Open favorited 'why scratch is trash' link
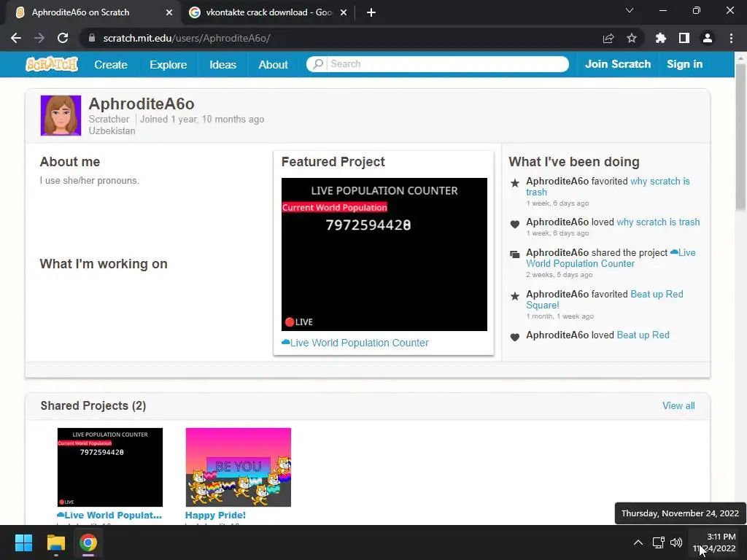 (x=608, y=186)
